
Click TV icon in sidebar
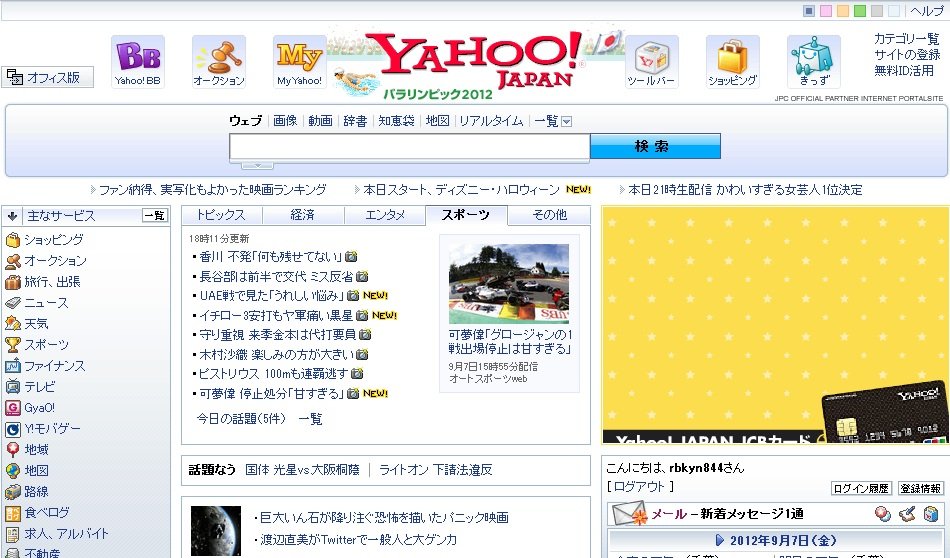pos(13,387)
